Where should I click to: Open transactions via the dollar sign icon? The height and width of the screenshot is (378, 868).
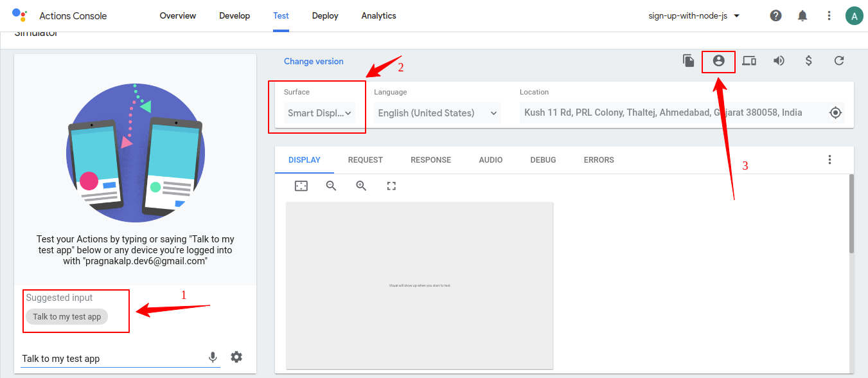808,60
